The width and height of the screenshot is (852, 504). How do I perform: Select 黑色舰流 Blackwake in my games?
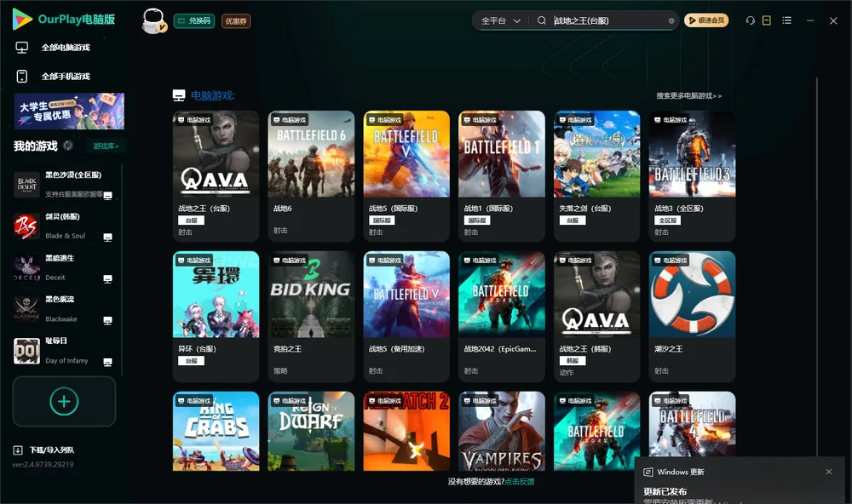[x=64, y=309]
